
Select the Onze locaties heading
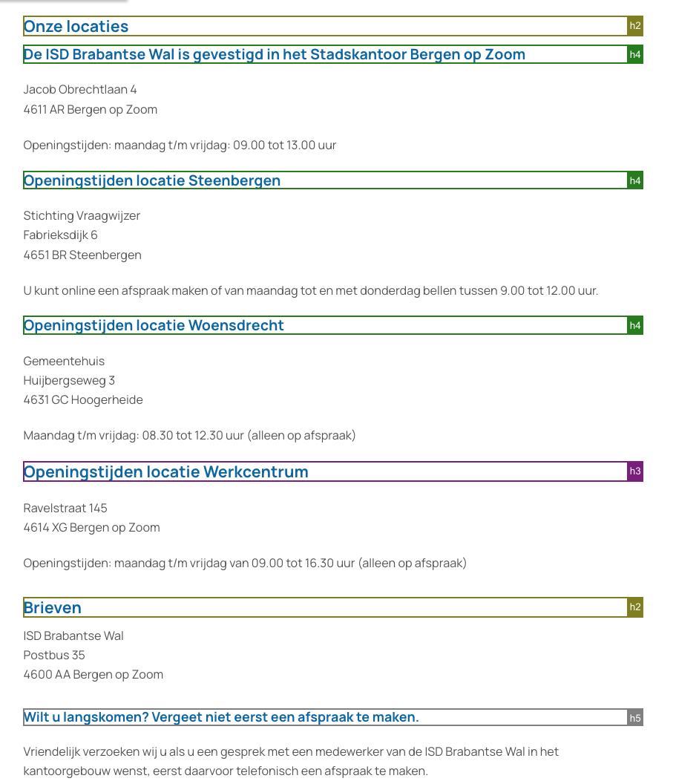coord(76,27)
